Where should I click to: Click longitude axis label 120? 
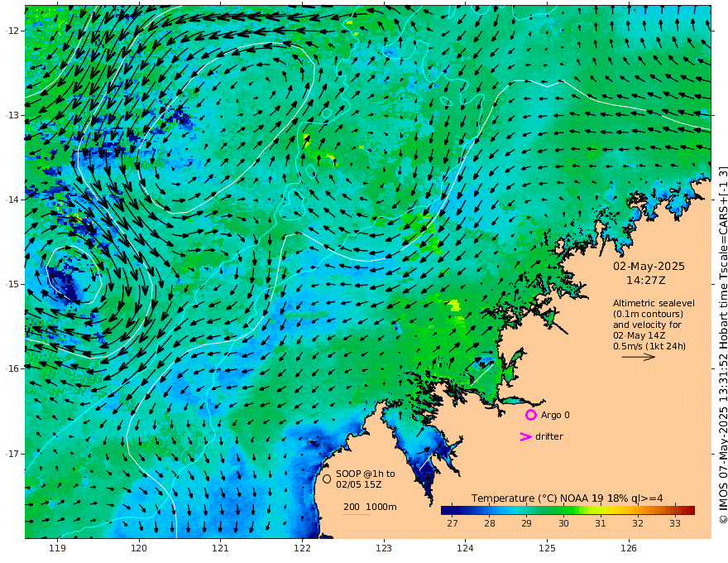coord(139,549)
